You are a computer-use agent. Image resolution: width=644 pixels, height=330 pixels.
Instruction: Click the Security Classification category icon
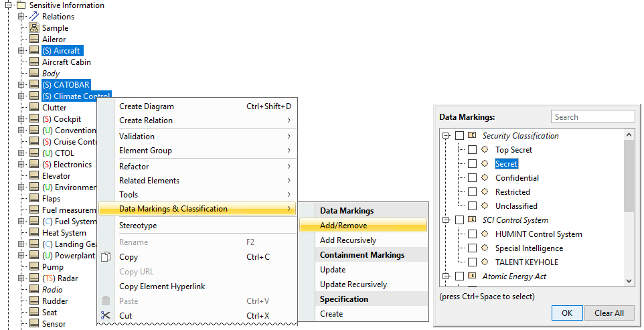[472, 136]
